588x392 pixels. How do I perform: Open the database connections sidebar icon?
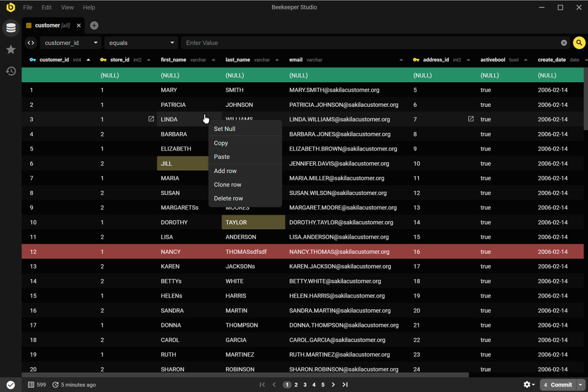click(11, 28)
